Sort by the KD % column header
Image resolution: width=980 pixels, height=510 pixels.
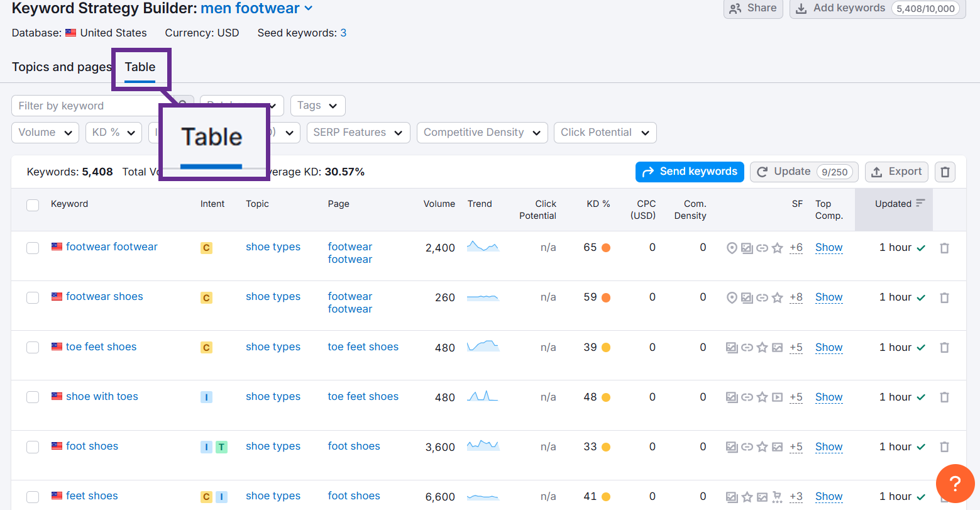click(x=598, y=204)
